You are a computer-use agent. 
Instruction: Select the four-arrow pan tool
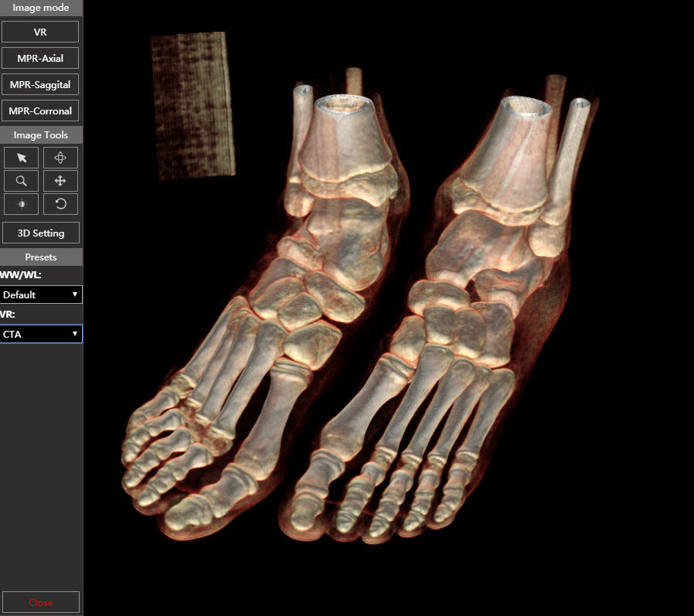[x=60, y=181]
